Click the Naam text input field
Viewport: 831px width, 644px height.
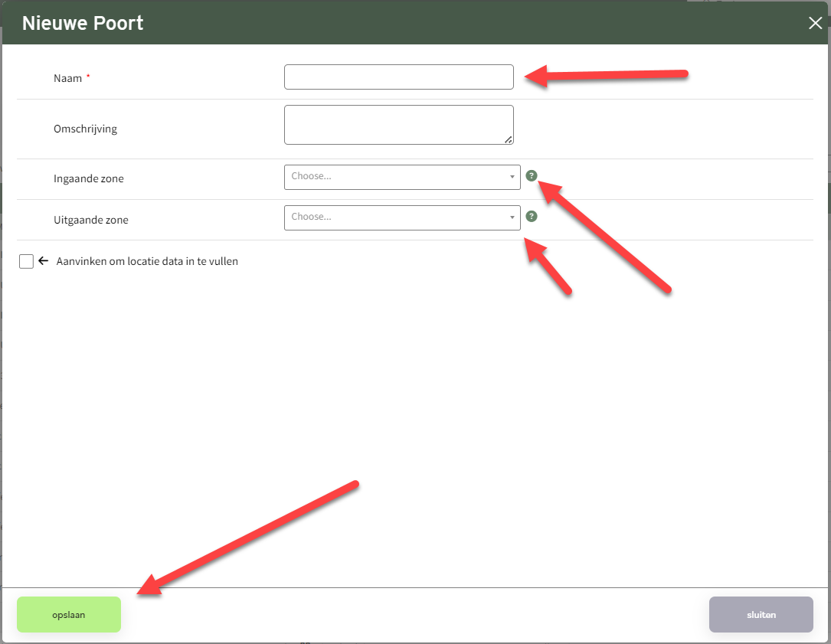tap(398, 77)
